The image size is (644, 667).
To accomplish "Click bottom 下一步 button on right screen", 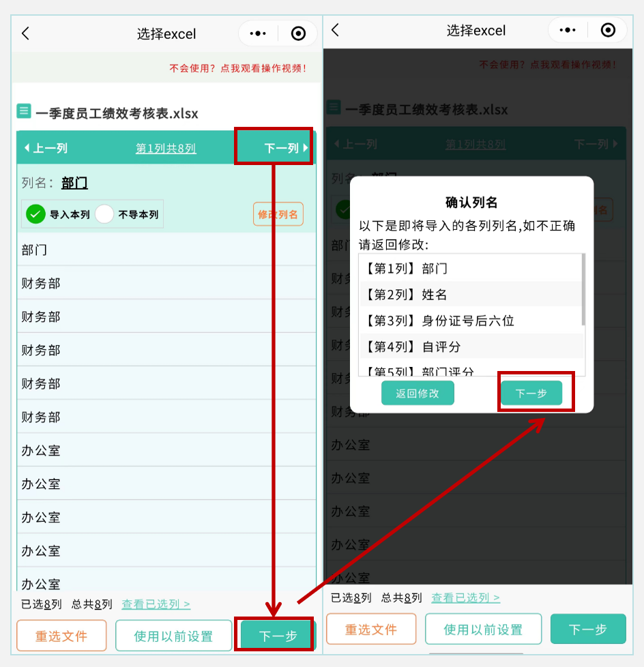I will click(x=588, y=629).
